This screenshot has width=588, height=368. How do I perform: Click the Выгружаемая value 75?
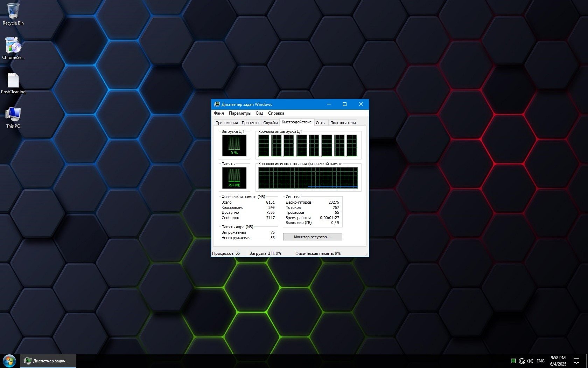pyautogui.click(x=272, y=232)
